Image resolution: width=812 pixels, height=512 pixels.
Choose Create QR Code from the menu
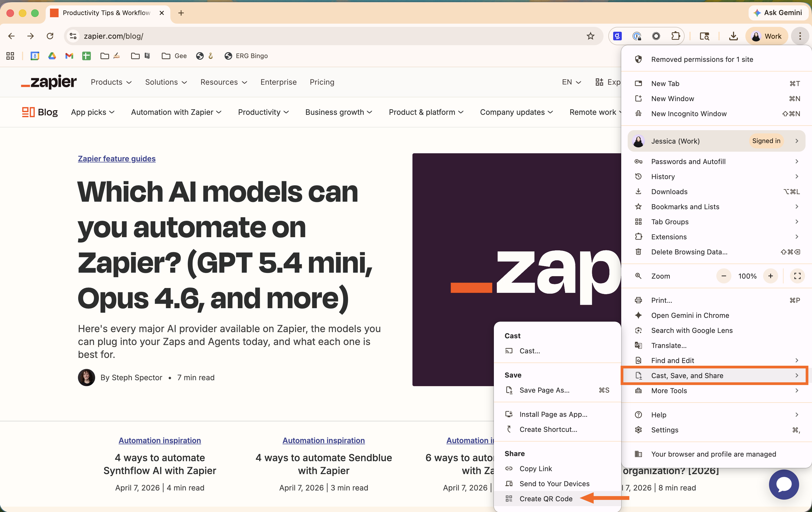click(546, 499)
